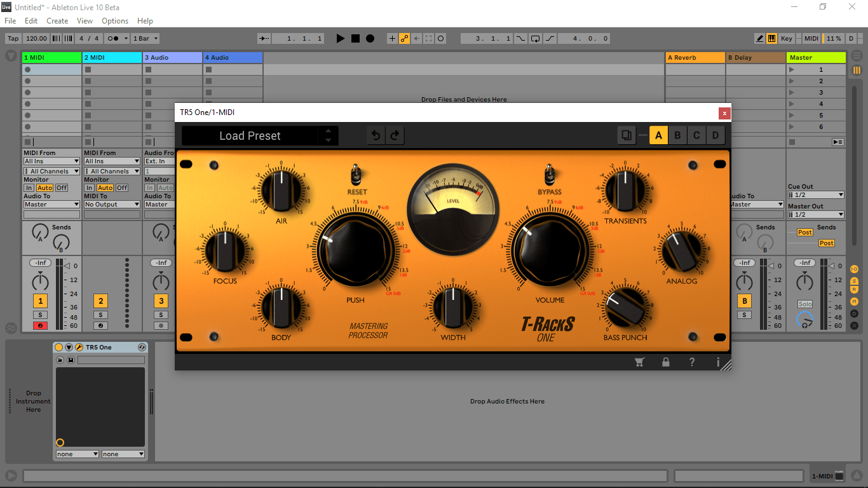Open the Create menu

pos(57,21)
